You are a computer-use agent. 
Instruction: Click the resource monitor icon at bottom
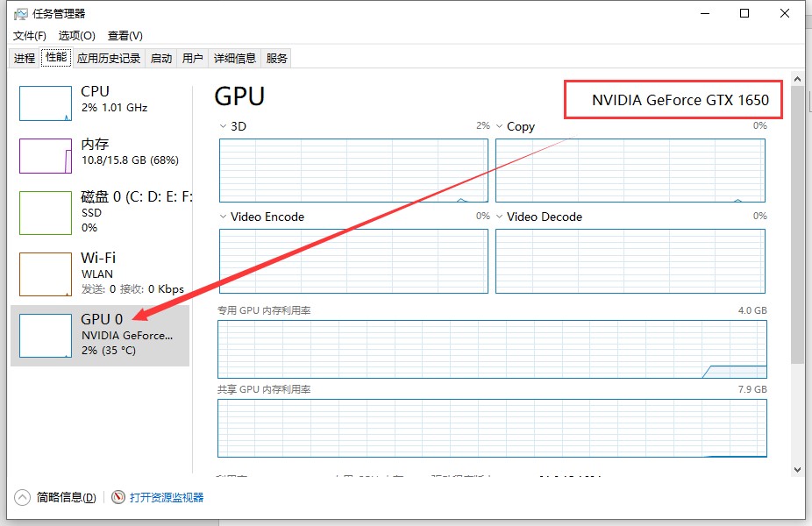pyautogui.click(x=118, y=497)
